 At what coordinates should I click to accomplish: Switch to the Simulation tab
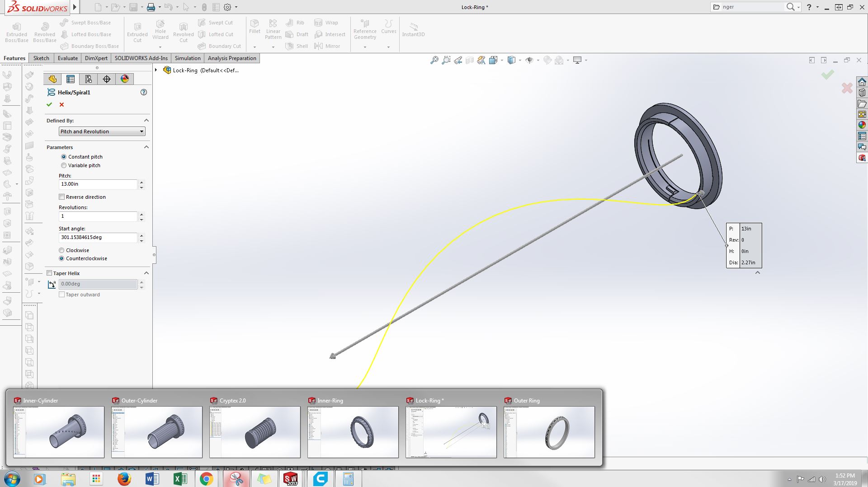188,58
